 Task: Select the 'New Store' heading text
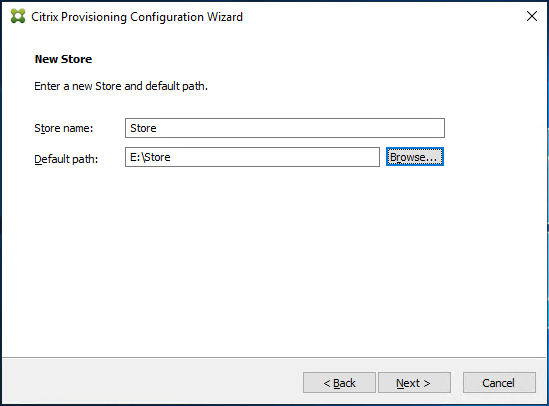[x=63, y=59]
